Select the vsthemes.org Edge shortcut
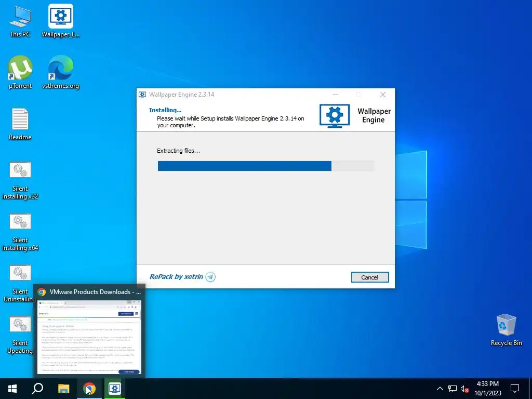 (x=60, y=73)
